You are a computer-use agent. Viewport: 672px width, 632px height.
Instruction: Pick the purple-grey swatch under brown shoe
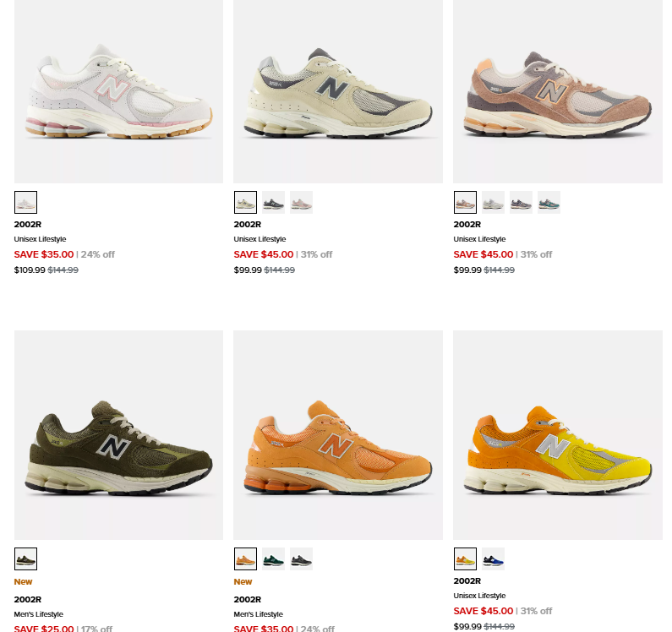pyautogui.click(x=521, y=202)
